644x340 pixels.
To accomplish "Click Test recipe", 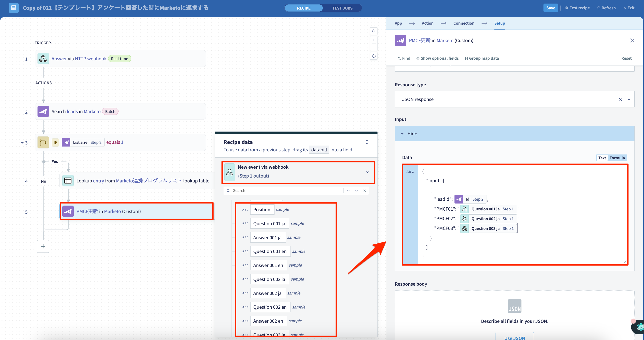I will pyautogui.click(x=577, y=8).
